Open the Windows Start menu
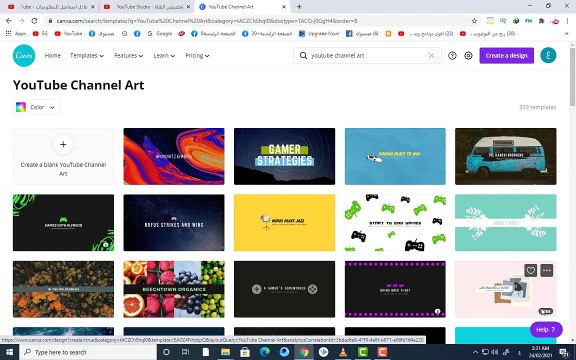Image resolution: width=576 pixels, height=360 pixels. click(x=9, y=352)
